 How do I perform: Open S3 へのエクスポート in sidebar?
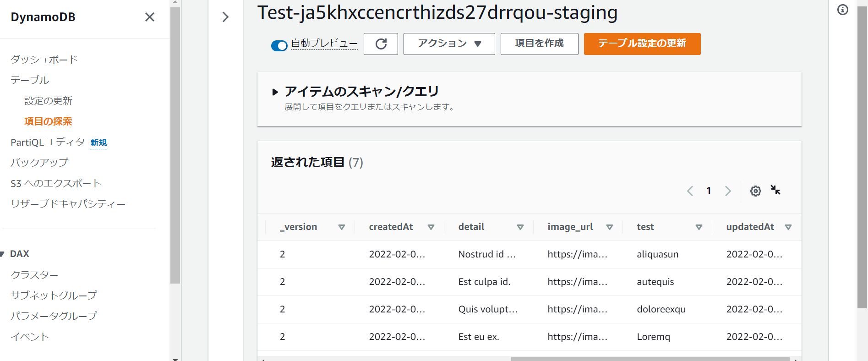pos(56,183)
